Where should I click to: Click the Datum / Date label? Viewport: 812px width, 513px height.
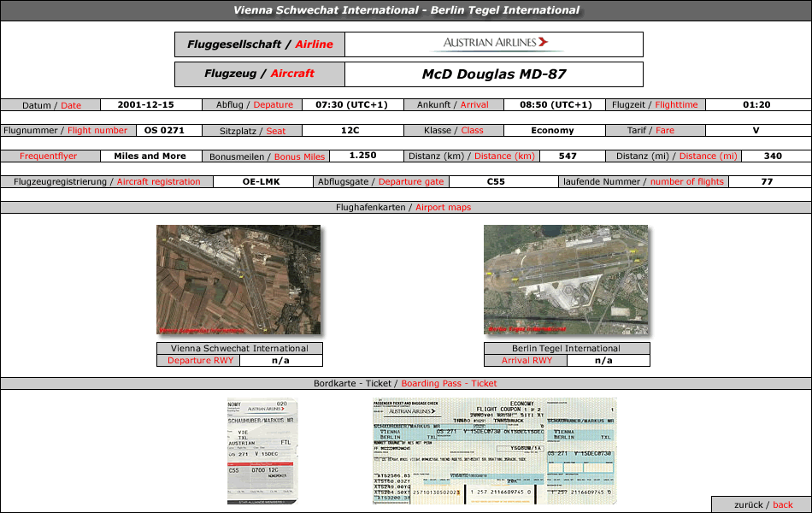[x=50, y=105]
